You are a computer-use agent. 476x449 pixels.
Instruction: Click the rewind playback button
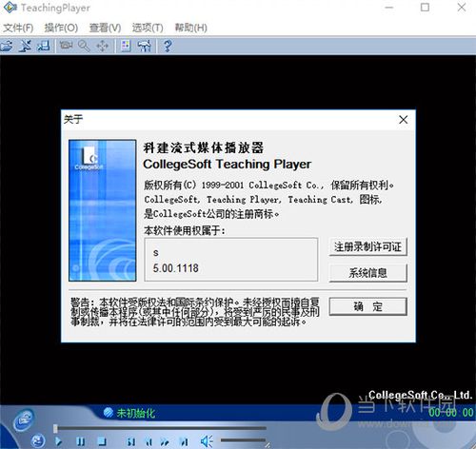pyautogui.click(x=149, y=441)
